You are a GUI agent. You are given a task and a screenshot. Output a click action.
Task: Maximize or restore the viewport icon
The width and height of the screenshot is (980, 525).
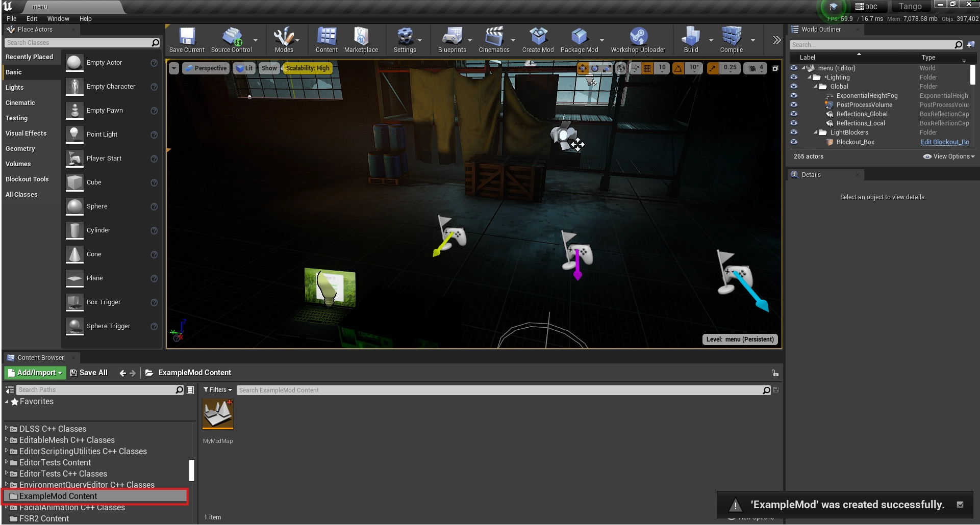(x=775, y=68)
